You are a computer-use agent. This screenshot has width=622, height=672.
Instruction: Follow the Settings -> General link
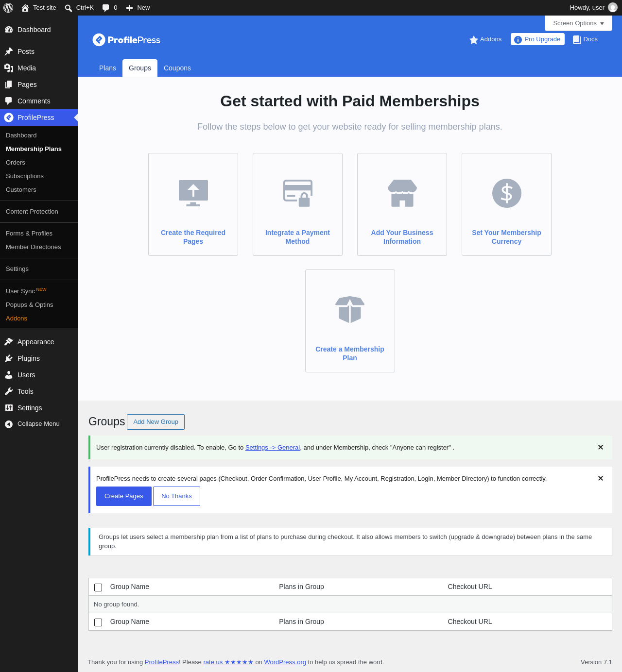(273, 448)
